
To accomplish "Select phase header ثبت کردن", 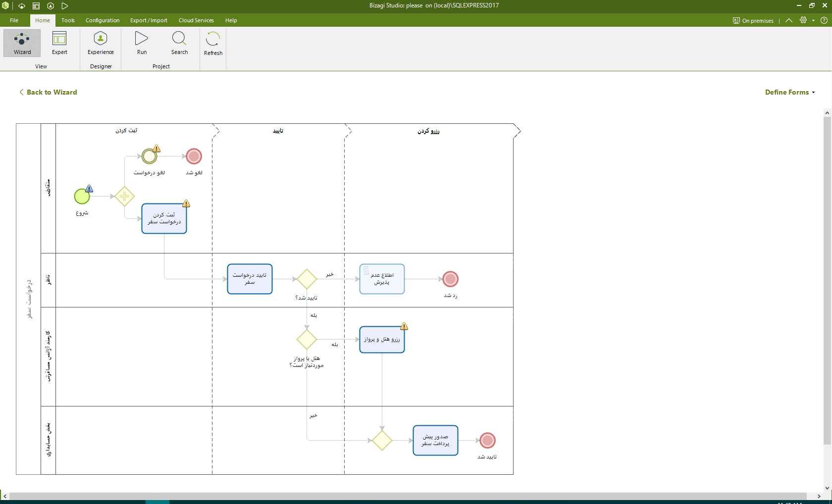I will pos(126,131).
